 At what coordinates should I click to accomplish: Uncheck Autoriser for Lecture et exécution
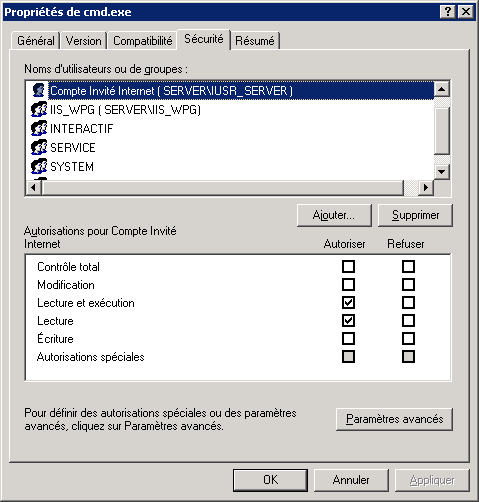coord(348,303)
